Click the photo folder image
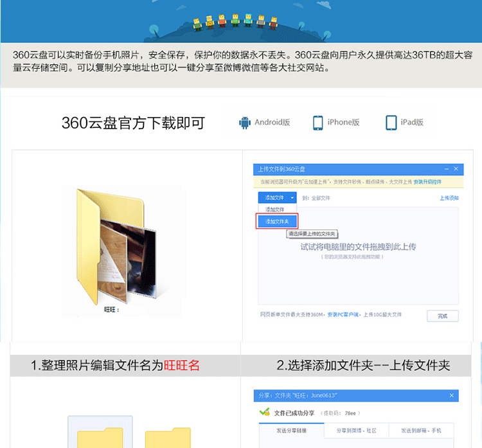 click(117, 246)
